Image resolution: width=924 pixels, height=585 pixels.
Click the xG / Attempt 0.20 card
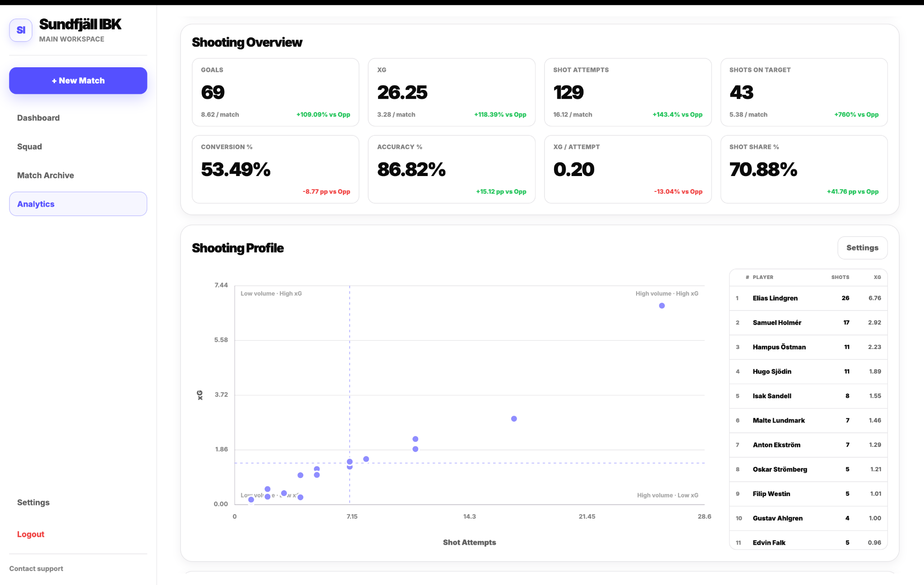coord(628,169)
